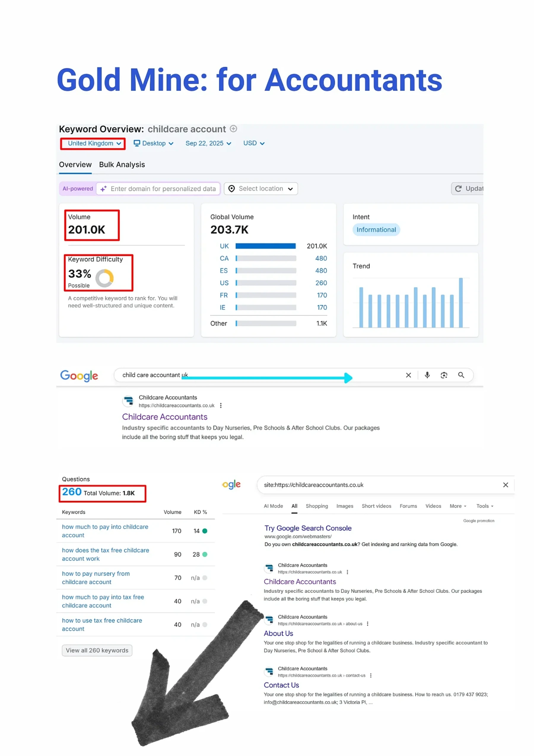Click the Keyword Difficulty donut chart
Image resolution: width=534 pixels, height=756 pixels.
pos(105,278)
